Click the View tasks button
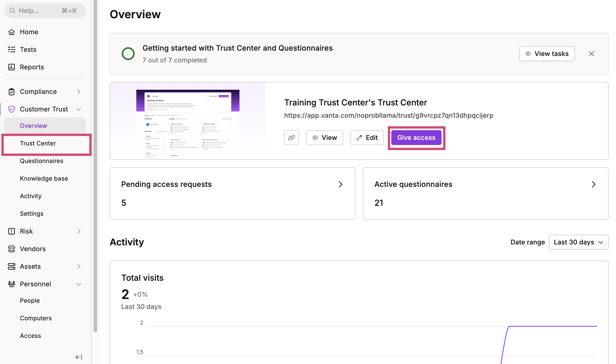616x364 pixels. [x=547, y=54]
